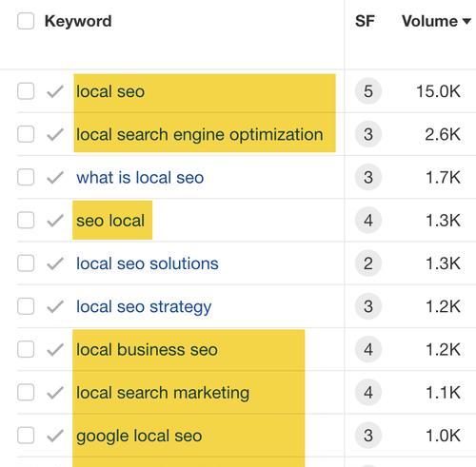The image size is (476, 467).
Task: Click the SF badge 2 for local seo solutions
Action: (x=368, y=263)
